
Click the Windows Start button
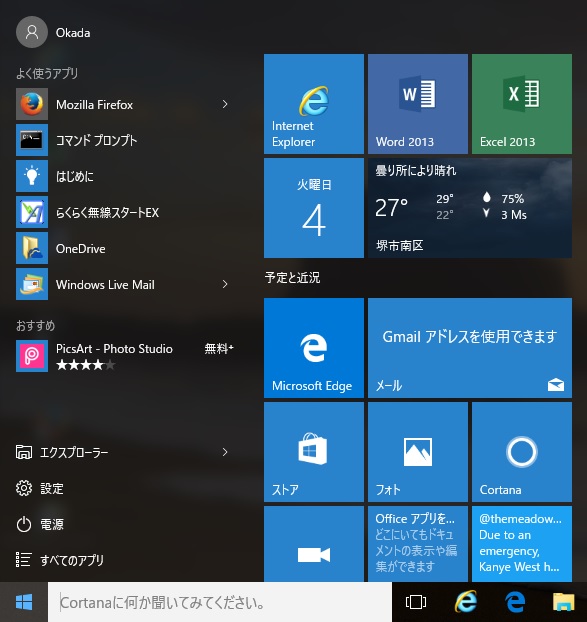[x=24, y=602]
